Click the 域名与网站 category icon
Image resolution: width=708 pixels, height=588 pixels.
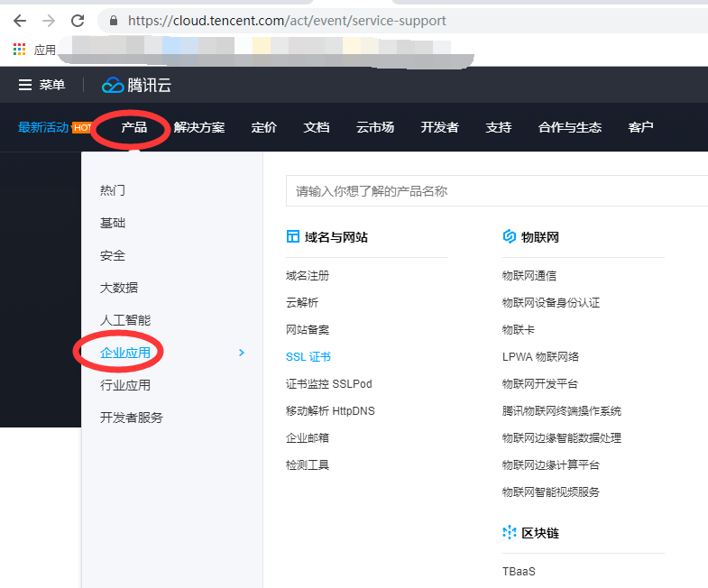click(292, 236)
